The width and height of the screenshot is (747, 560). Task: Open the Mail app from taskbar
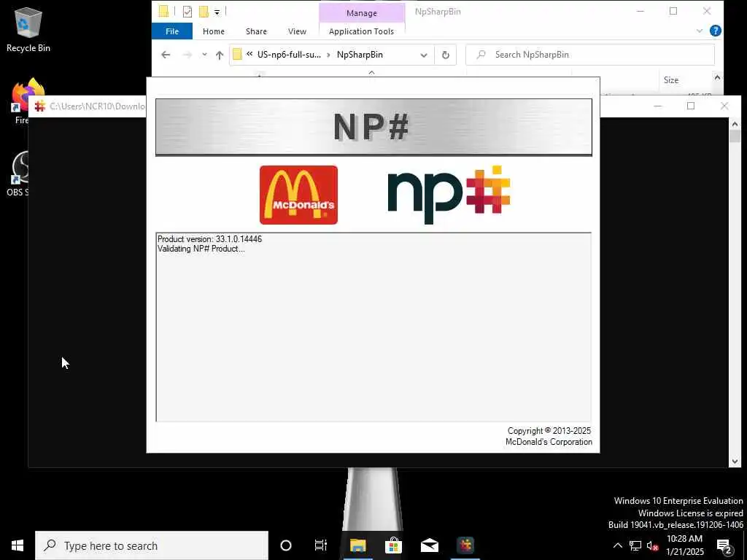pos(429,545)
